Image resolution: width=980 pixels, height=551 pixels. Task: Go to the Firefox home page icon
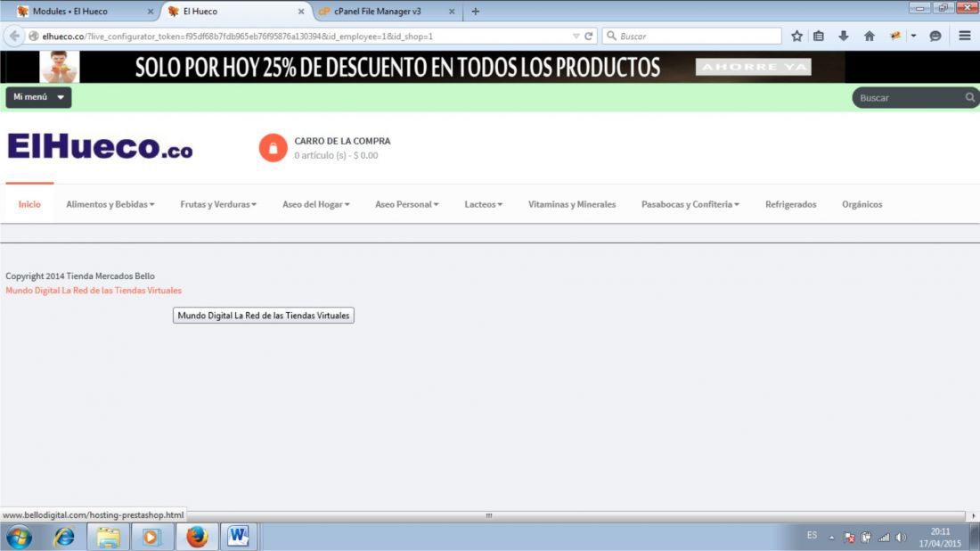click(x=870, y=37)
